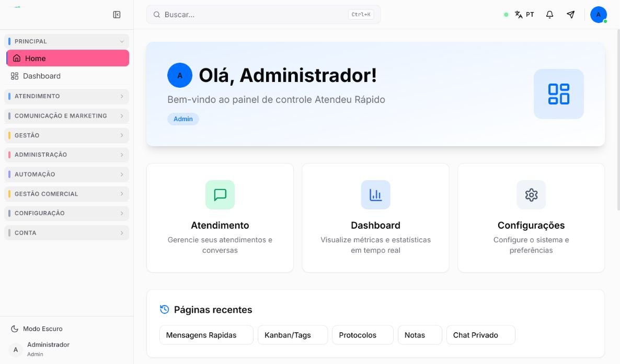
Task: Open the Configurações card
Action: click(531, 218)
